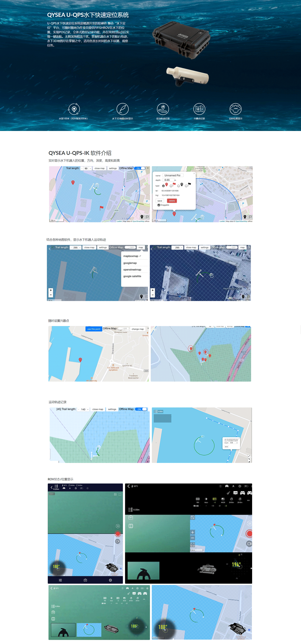The height and width of the screenshot is (644, 301).
Task: Click the red record button in portrait ROV view
Action: pos(118,534)
